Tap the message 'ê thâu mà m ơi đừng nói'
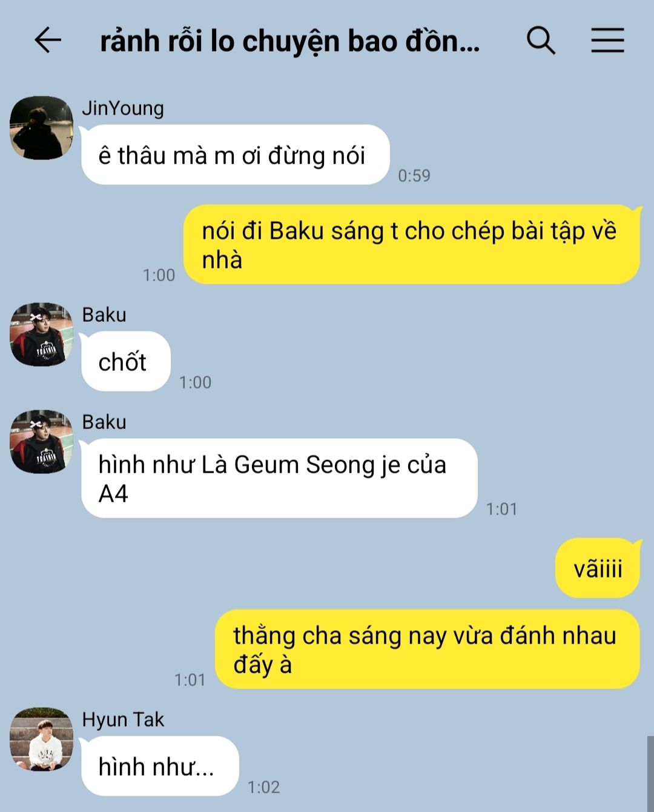 click(235, 155)
